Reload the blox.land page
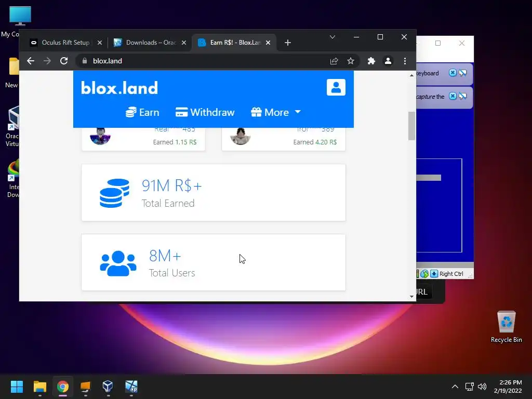 (64, 61)
